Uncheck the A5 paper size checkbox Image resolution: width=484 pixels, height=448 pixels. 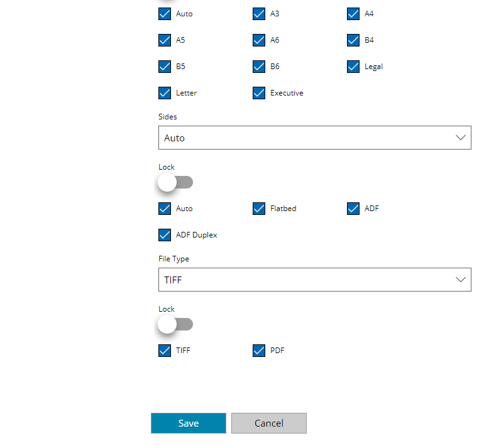[x=165, y=40]
